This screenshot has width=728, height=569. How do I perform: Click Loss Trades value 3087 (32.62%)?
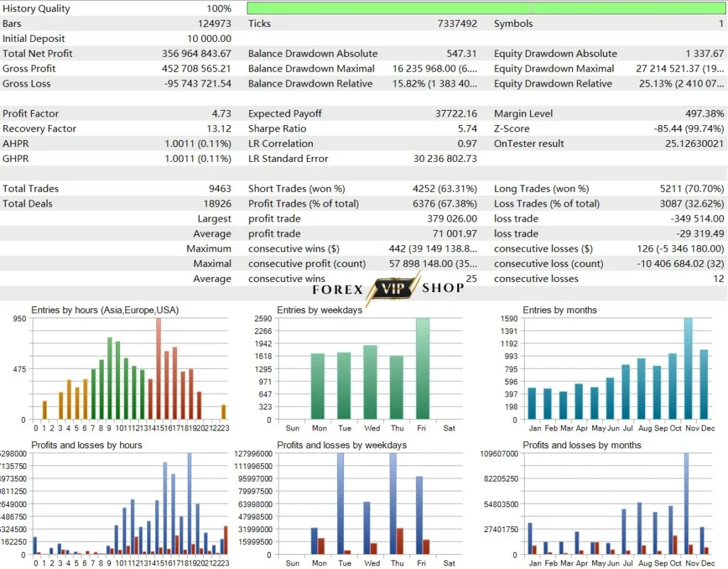pyautogui.click(x=692, y=204)
